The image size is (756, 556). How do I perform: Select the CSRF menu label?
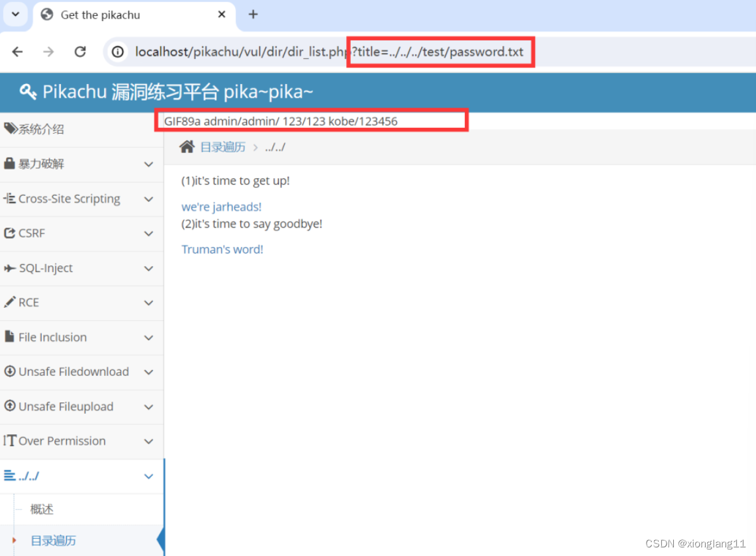tap(31, 234)
